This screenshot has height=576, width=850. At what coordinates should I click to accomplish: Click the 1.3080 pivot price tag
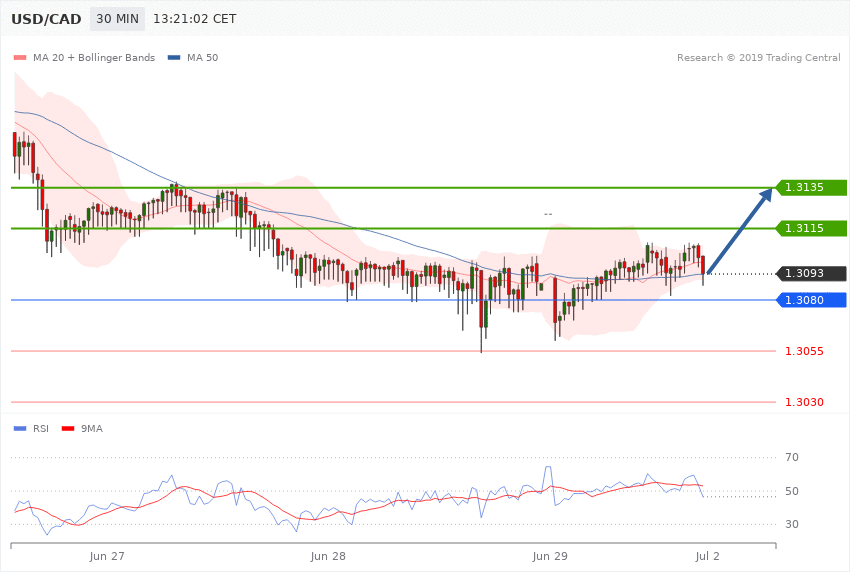(x=812, y=300)
